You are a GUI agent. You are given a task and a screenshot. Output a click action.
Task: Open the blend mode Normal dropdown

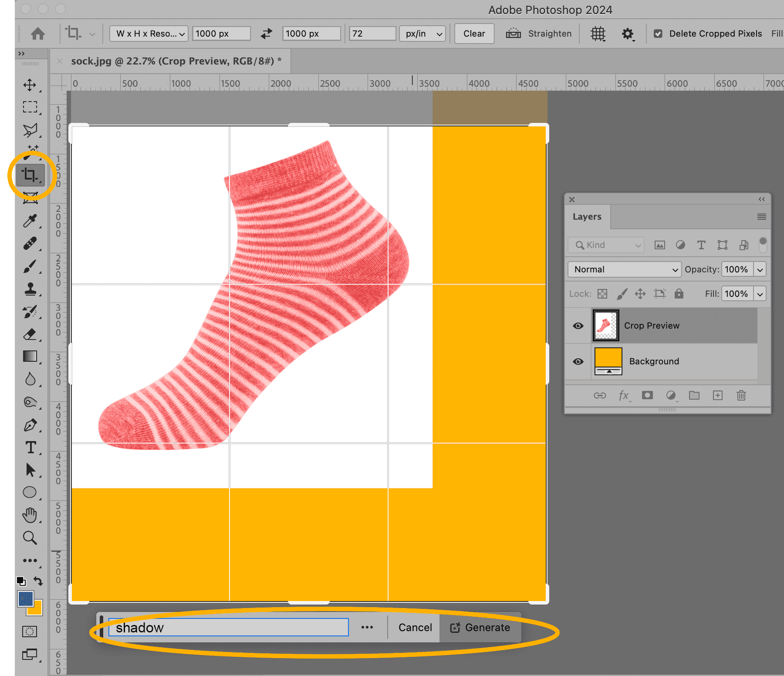click(x=624, y=269)
